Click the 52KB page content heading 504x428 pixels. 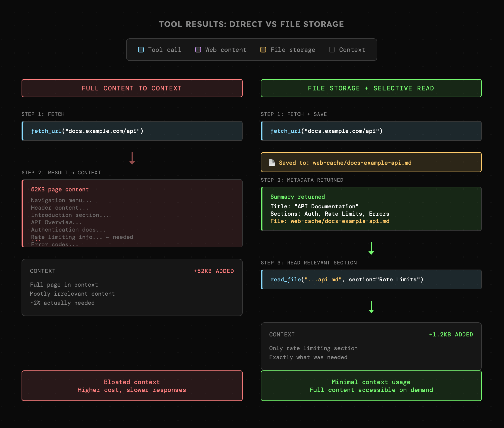[60, 190]
